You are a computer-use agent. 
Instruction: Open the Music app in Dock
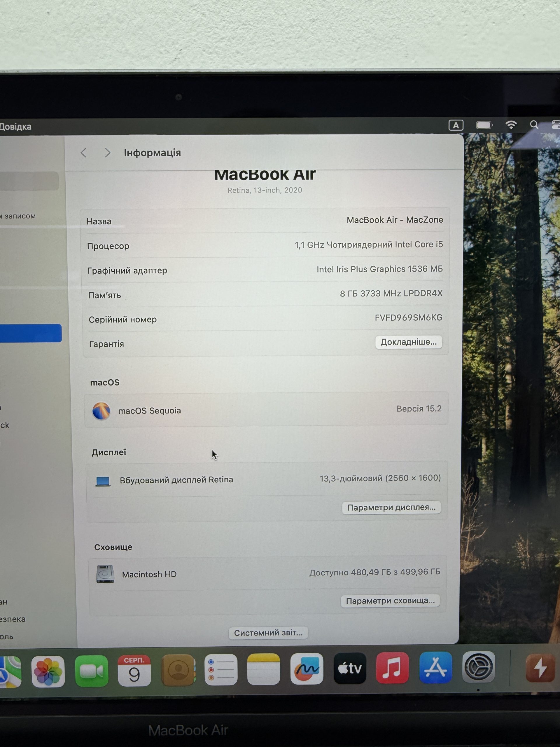392,668
